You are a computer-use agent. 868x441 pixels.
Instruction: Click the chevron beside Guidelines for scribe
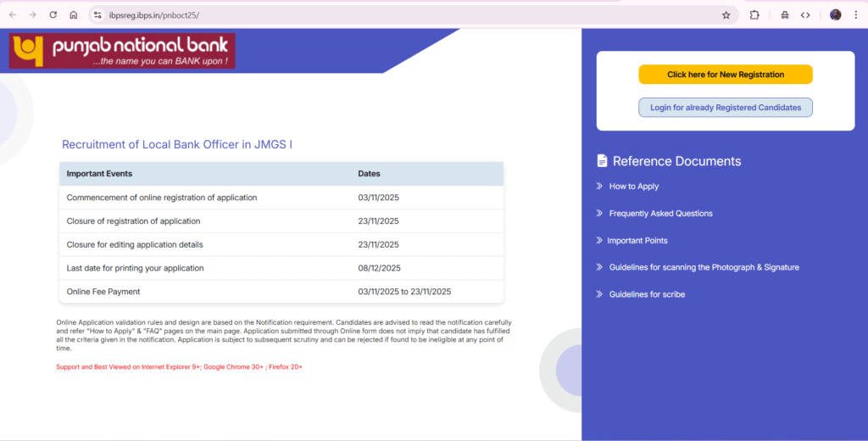click(599, 294)
